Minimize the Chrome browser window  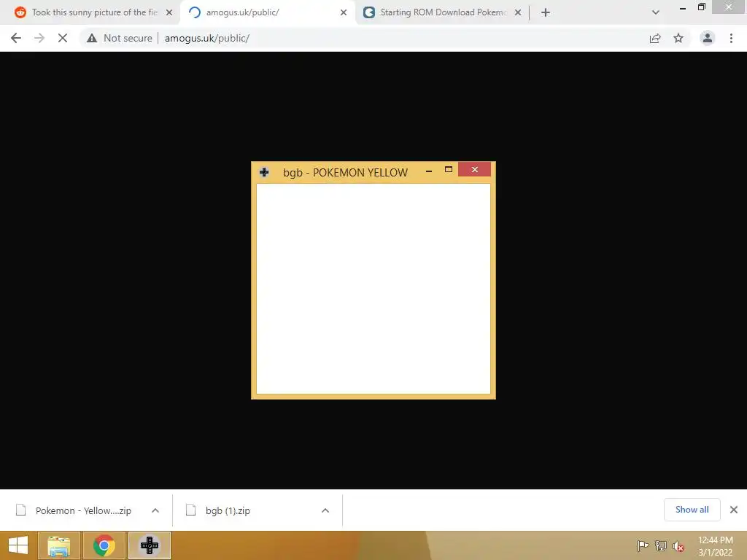tap(683, 7)
